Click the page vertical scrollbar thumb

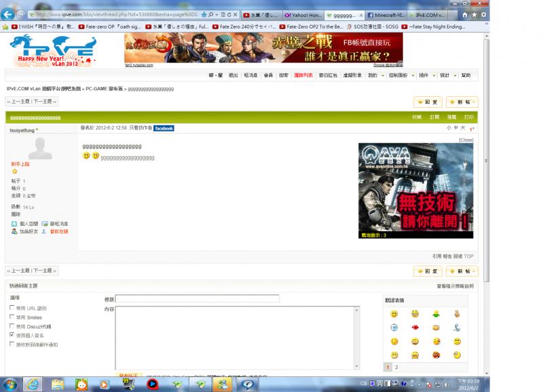click(x=486, y=161)
